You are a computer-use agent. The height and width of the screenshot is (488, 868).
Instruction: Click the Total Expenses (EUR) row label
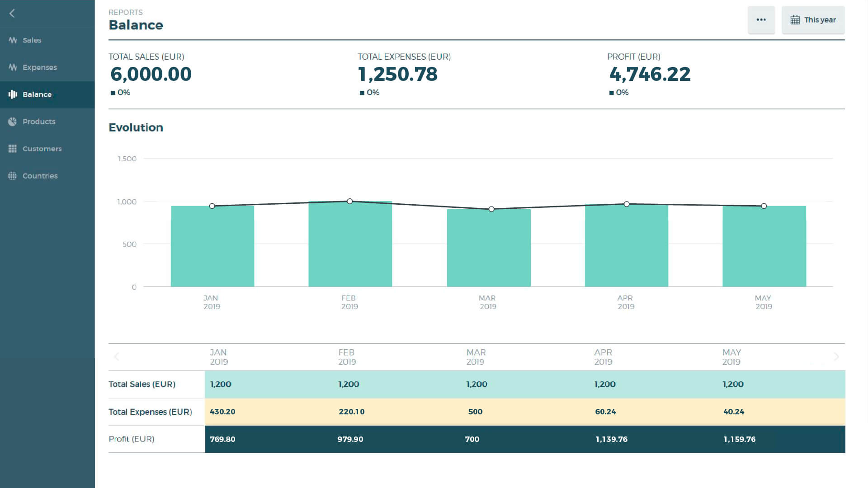150,412
